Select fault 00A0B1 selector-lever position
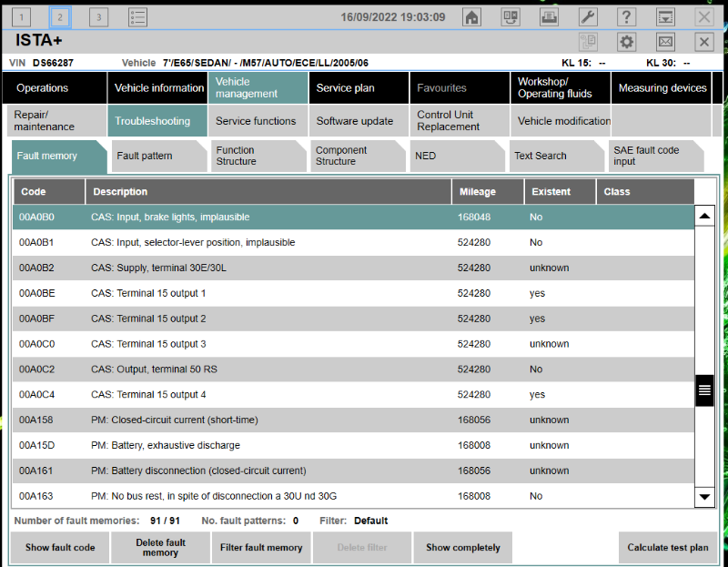The width and height of the screenshot is (728, 567). pyautogui.click(x=353, y=242)
